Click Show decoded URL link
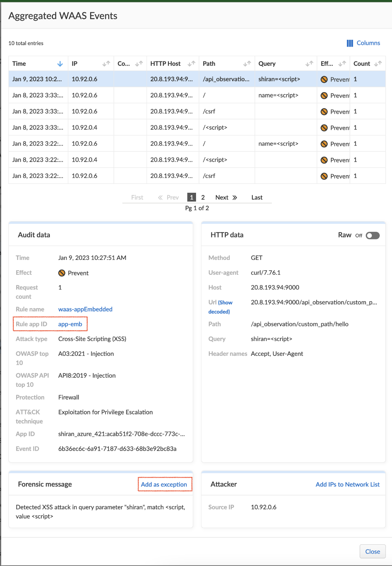Viewport: 392px width, 566px height. (x=220, y=307)
